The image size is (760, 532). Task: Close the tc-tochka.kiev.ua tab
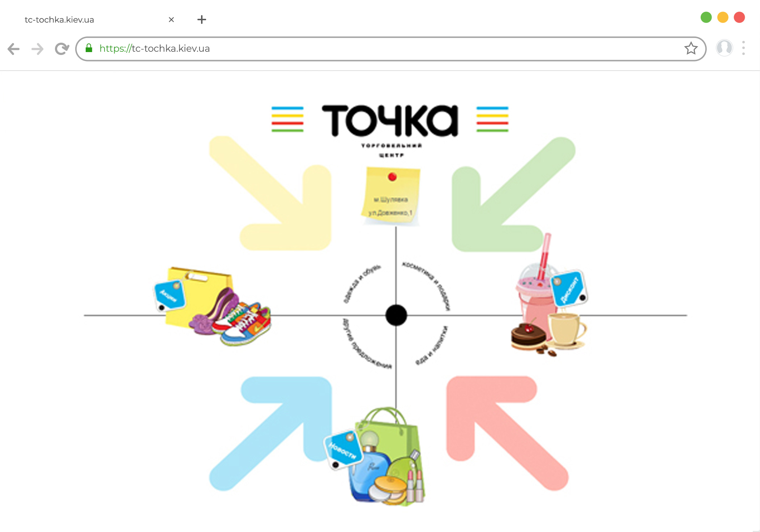171,20
